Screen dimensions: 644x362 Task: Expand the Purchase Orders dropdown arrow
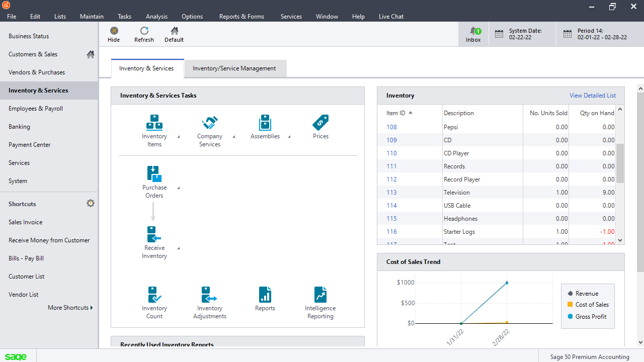[178, 187]
